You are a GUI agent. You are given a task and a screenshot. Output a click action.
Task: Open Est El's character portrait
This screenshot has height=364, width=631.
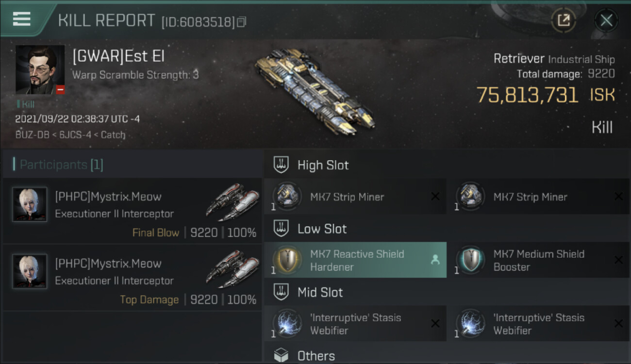[x=40, y=70]
